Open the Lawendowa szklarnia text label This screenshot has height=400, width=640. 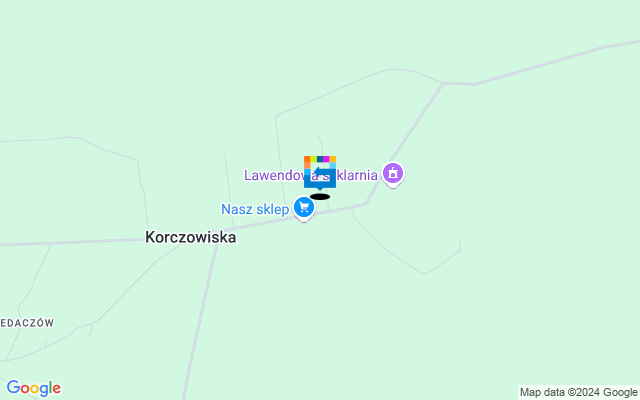pyautogui.click(x=311, y=175)
